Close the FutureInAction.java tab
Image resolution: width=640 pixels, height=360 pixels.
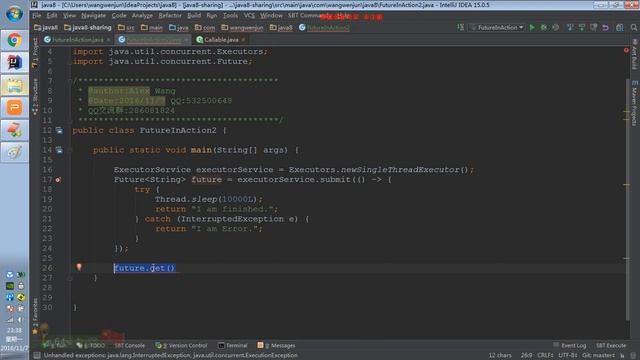(109, 40)
